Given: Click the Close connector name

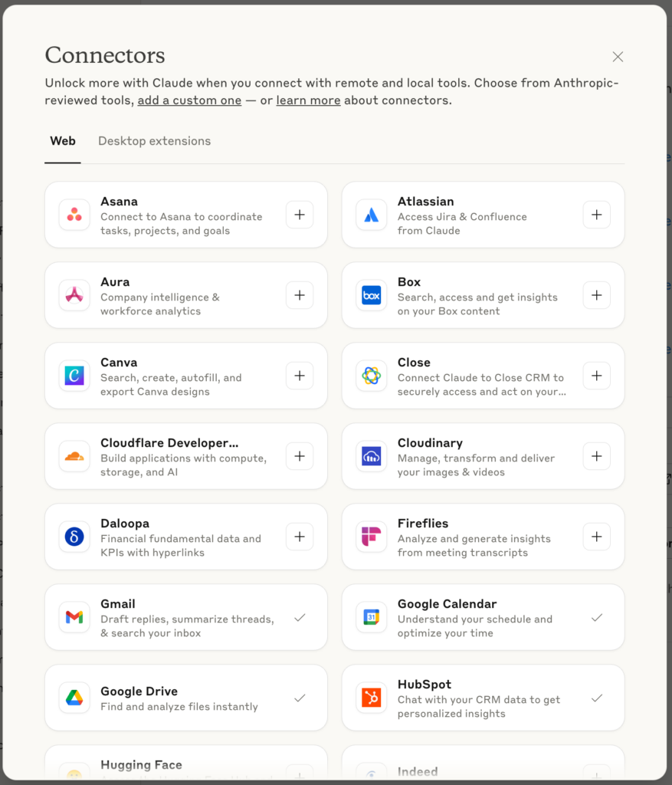Looking at the screenshot, I should [x=414, y=363].
